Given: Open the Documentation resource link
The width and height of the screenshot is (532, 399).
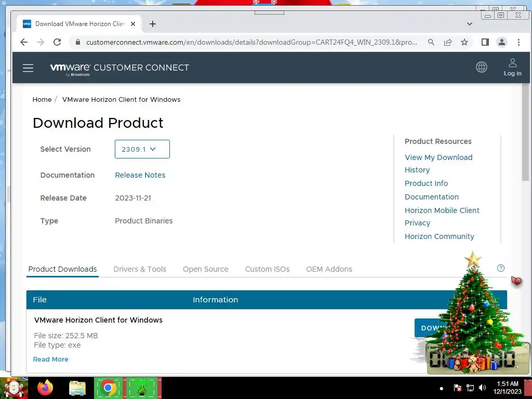Looking at the screenshot, I should 432,197.
